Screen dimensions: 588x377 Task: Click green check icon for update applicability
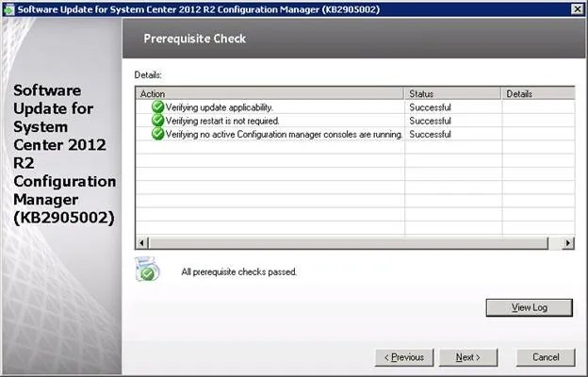pos(158,107)
